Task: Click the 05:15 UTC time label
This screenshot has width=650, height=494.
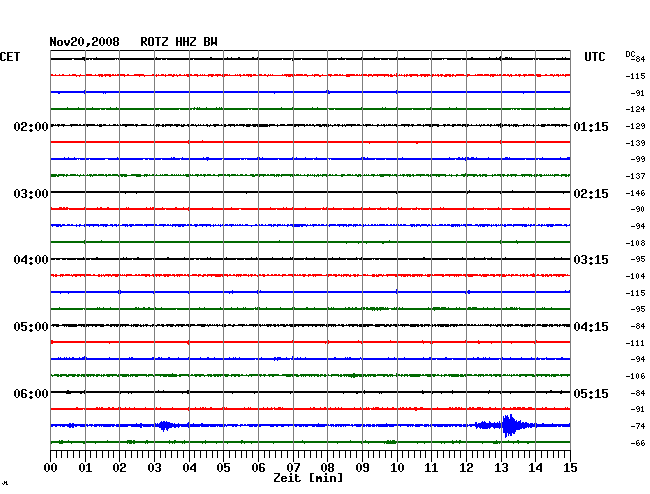Action: tap(591, 393)
